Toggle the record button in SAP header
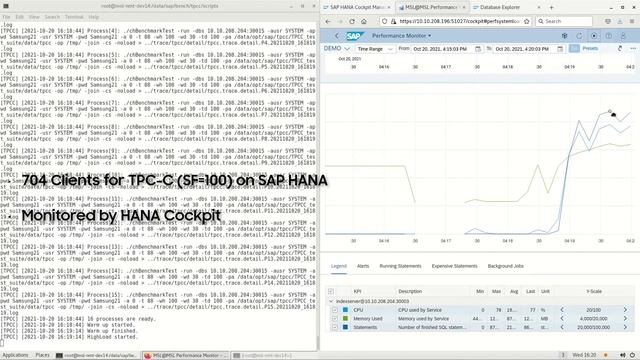Viewport: 640px width, 360px height. pos(594,36)
